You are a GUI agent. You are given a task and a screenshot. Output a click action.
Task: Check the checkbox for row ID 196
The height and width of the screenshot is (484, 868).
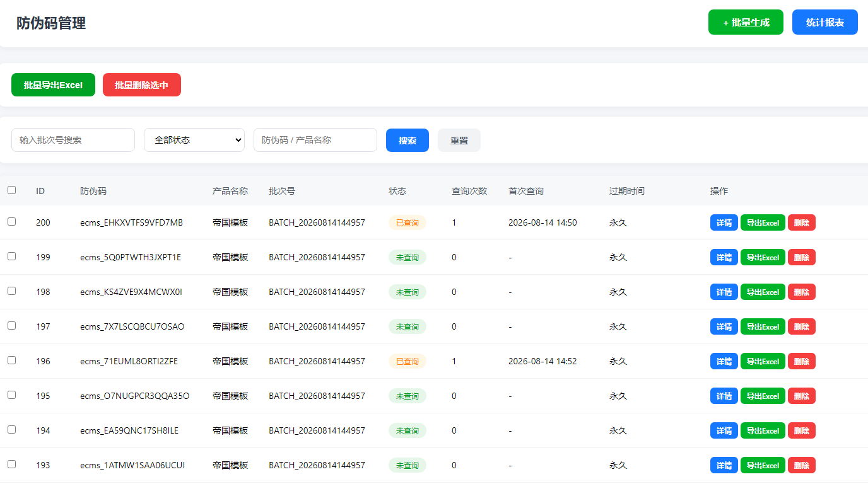[x=11, y=360]
